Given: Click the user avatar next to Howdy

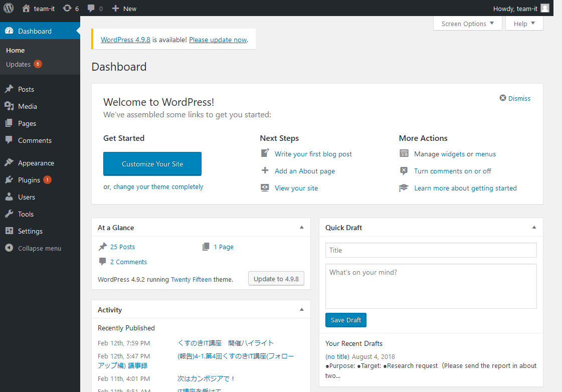Looking at the screenshot, I should coord(544,8).
